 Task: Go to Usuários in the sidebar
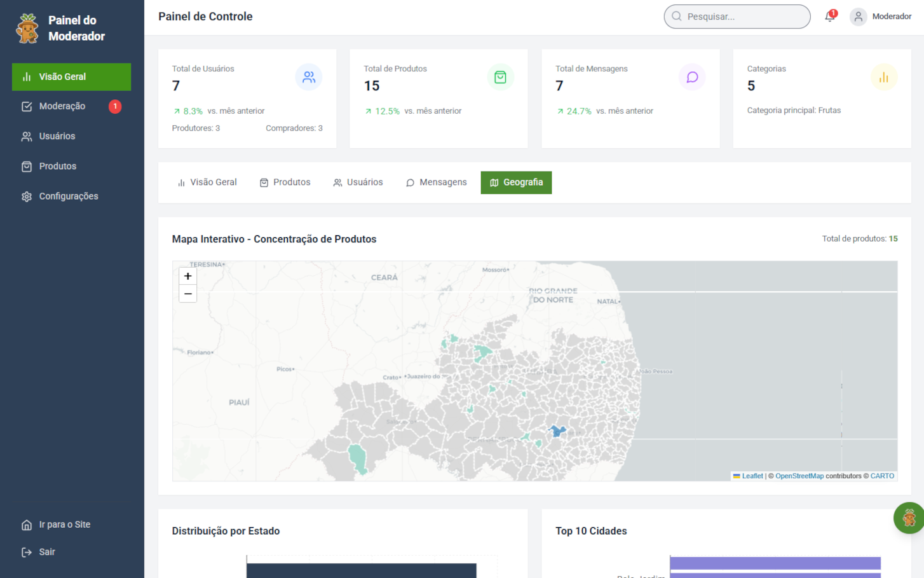pos(57,136)
